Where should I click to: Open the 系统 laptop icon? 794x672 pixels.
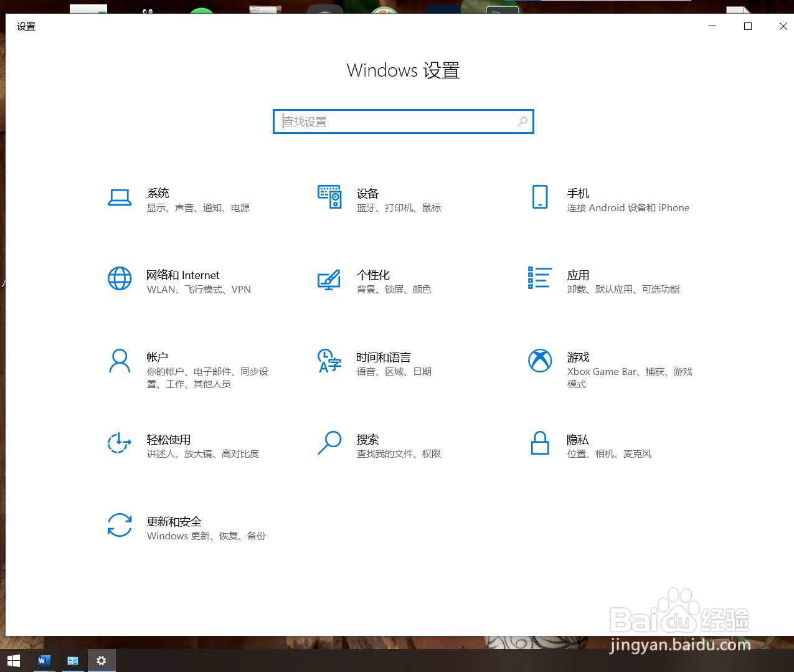pyautogui.click(x=120, y=197)
